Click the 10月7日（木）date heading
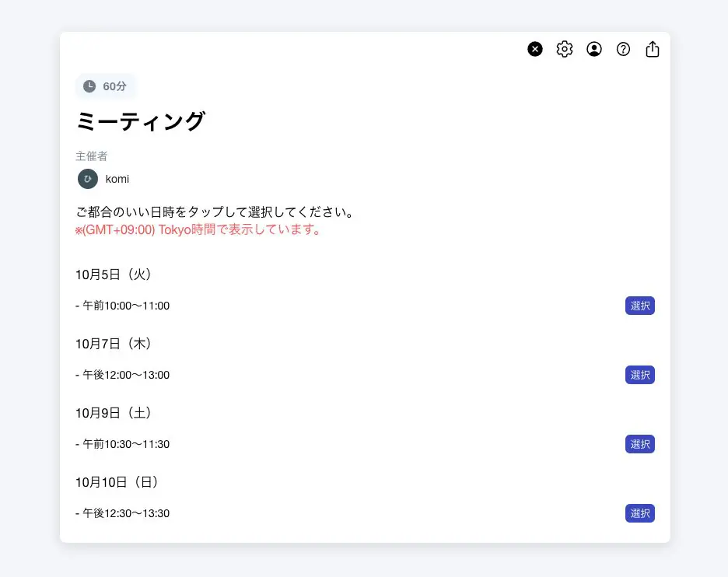The height and width of the screenshot is (577, 728). [x=114, y=344]
